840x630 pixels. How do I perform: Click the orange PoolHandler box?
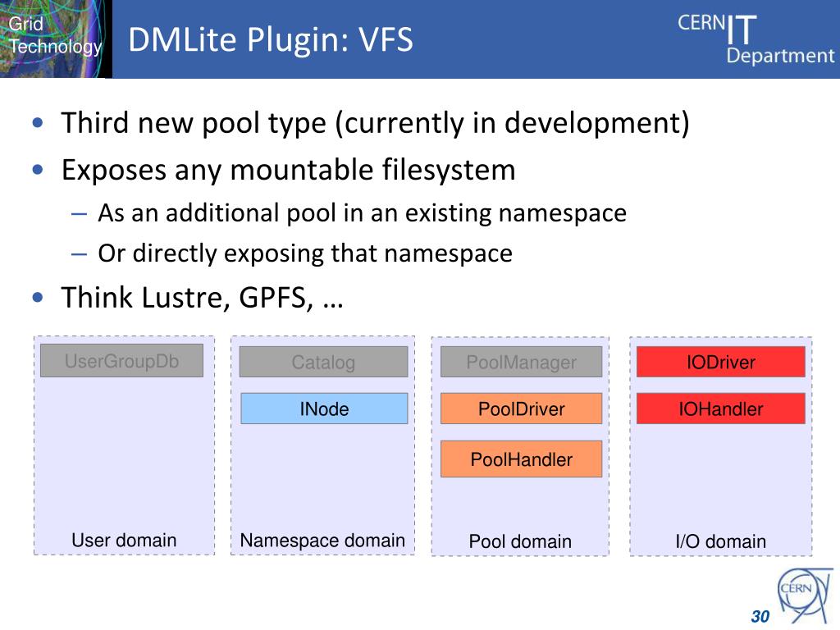[x=521, y=459]
